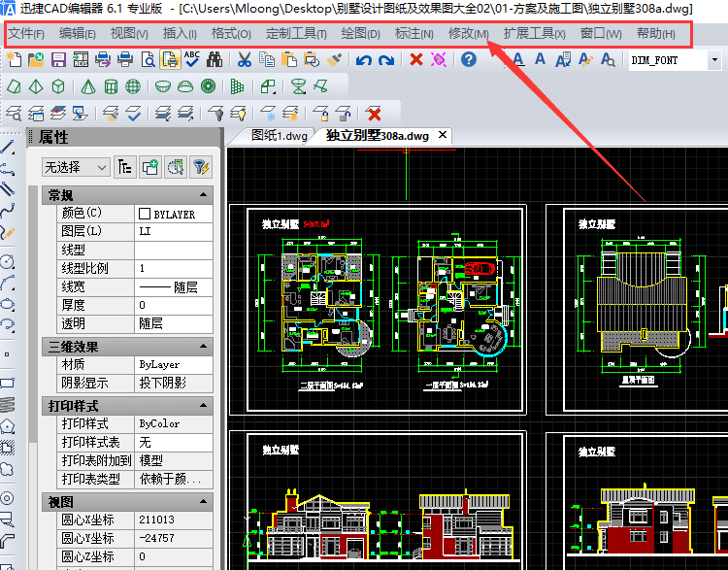Open the 编辑(E) menu

pyautogui.click(x=78, y=33)
